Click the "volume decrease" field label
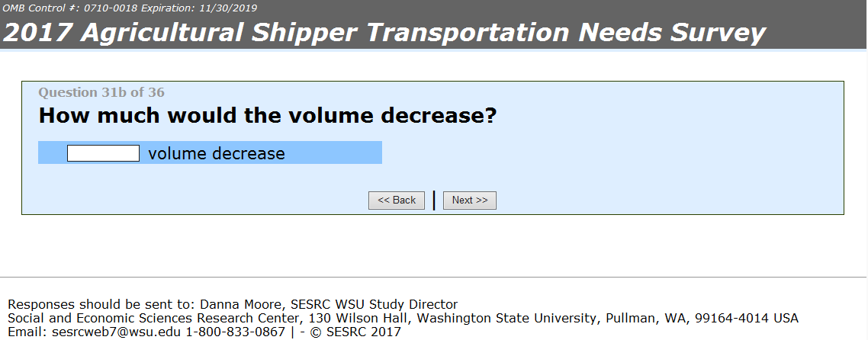 point(217,153)
